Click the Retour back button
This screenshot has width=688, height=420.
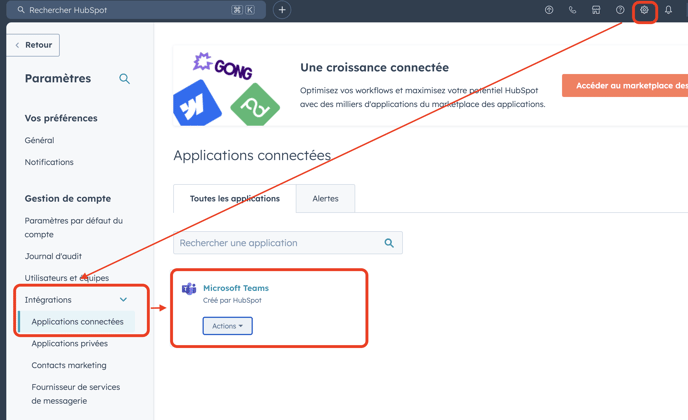coord(33,45)
